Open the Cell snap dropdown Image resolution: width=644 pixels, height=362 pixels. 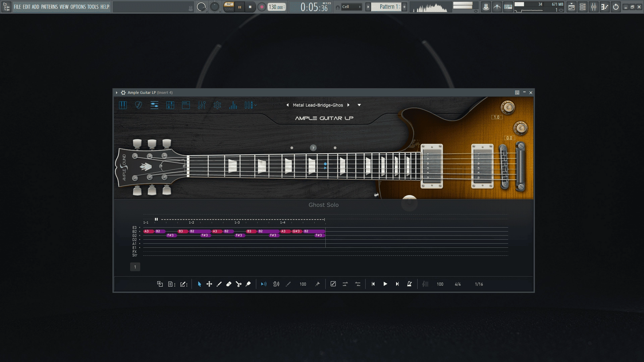(x=352, y=7)
